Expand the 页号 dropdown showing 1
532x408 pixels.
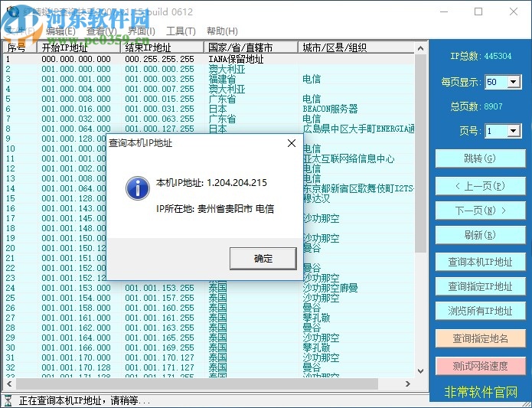[x=514, y=131]
